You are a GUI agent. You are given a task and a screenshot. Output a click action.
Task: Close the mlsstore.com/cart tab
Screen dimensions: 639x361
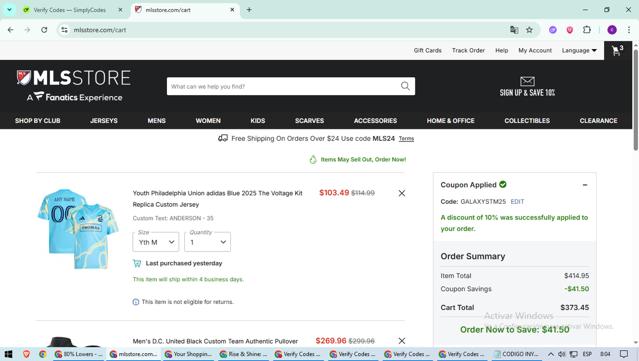point(232,10)
